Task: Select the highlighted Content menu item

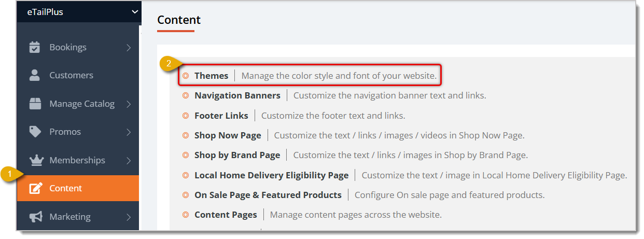Action: coord(78,188)
